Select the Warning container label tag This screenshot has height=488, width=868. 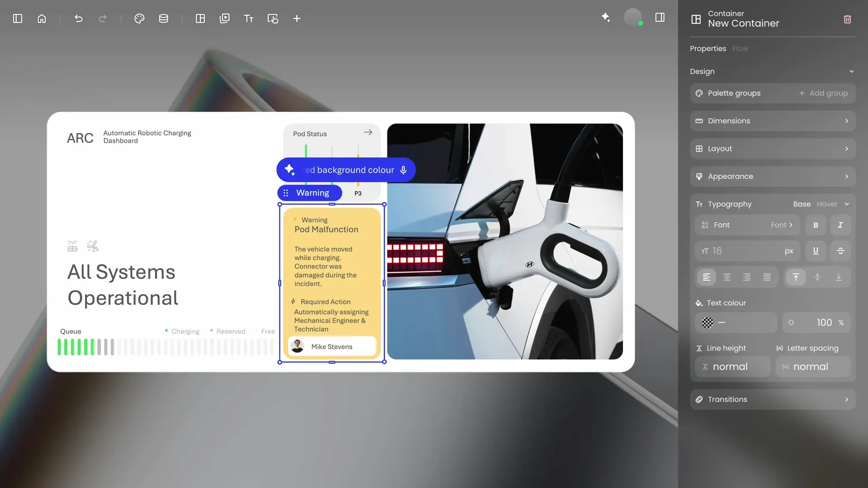(x=310, y=193)
